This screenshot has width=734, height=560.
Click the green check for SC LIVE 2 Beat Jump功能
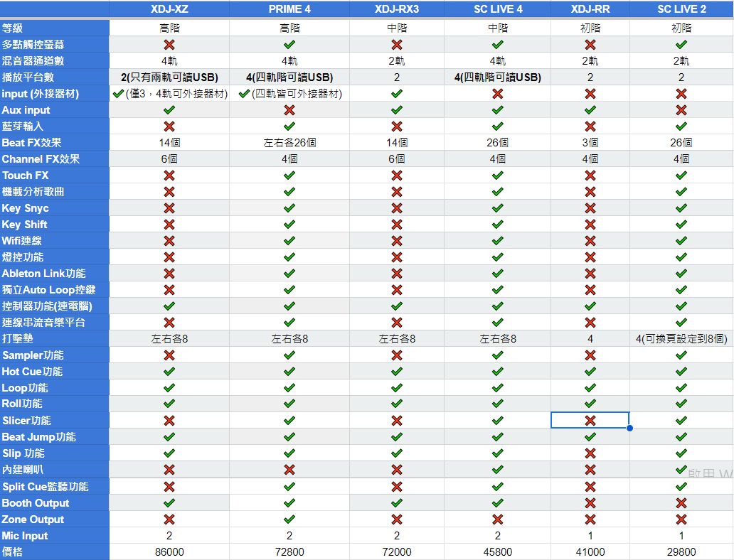pos(681,437)
